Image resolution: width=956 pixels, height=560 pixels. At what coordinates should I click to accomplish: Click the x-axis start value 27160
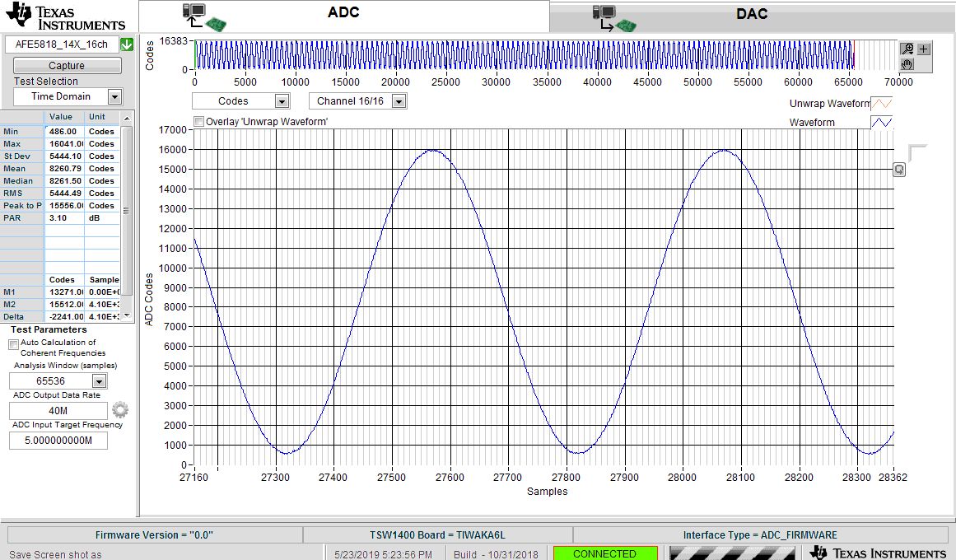tap(194, 477)
